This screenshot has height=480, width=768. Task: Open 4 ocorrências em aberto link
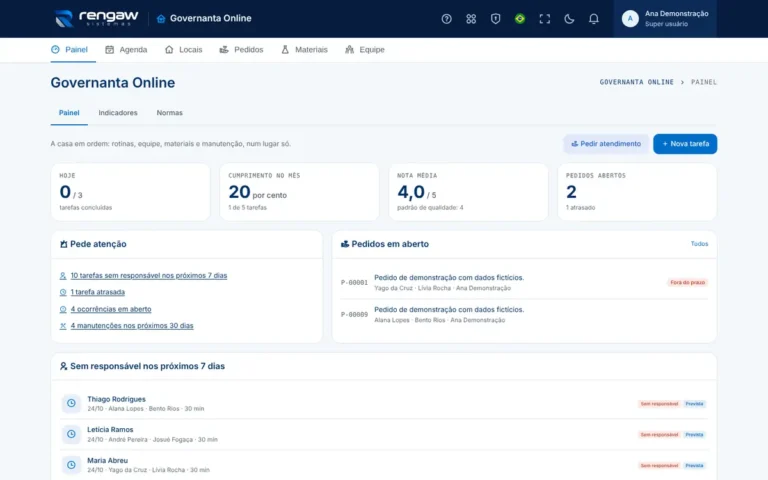(x=111, y=309)
